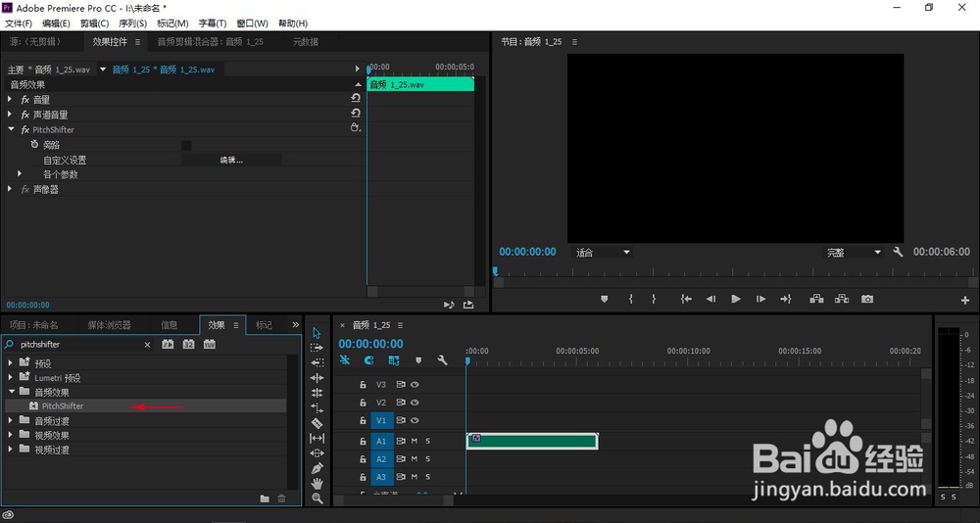Open the 文件(F) menu

pyautogui.click(x=19, y=24)
